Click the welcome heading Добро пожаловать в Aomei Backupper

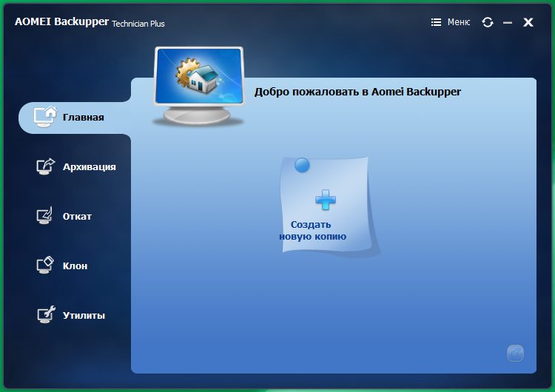tap(357, 92)
